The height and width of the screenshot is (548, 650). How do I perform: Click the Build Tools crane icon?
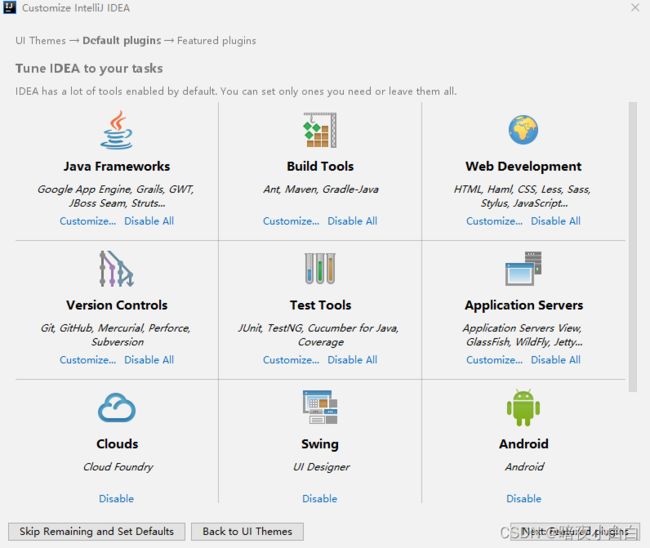coord(320,130)
